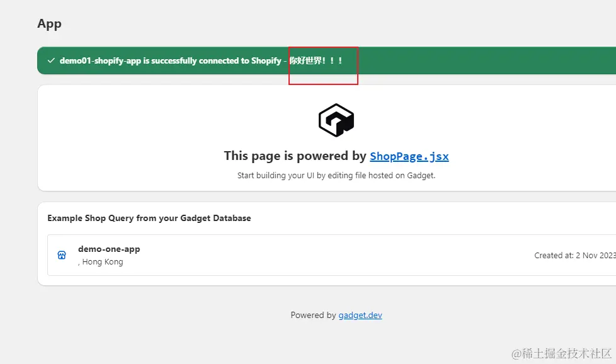Click 'Start building your UI' description text
Image resolution: width=616 pixels, height=364 pixels.
coord(336,176)
